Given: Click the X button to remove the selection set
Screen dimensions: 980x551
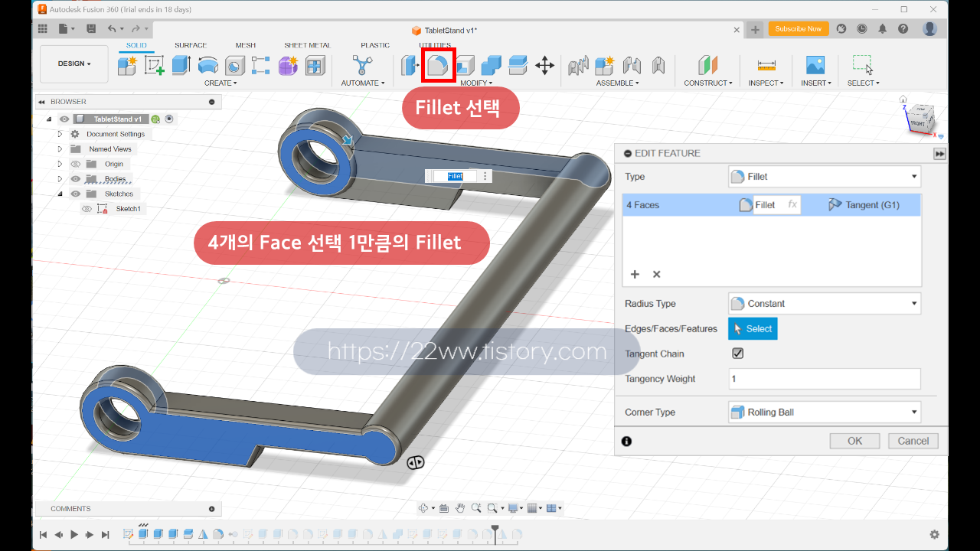Looking at the screenshot, I should tap(656, 274).
